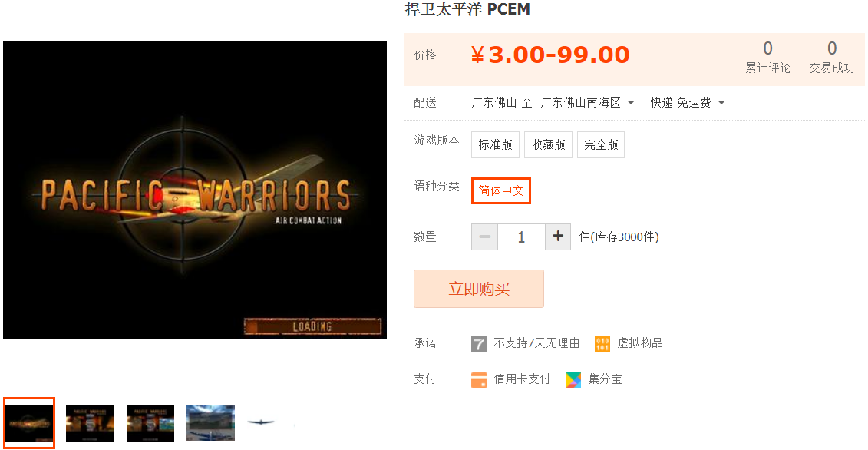868x450 pixels.
Task: Select the 标准版 game version
Action: pyautogui.click(x=496, y=144)
